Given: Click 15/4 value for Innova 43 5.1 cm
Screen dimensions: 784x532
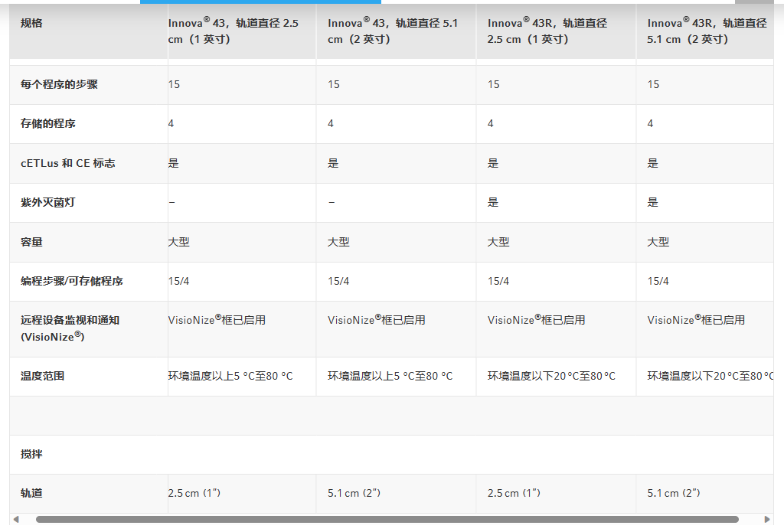Looking at the screenshot, I should (x=338, y=281).
